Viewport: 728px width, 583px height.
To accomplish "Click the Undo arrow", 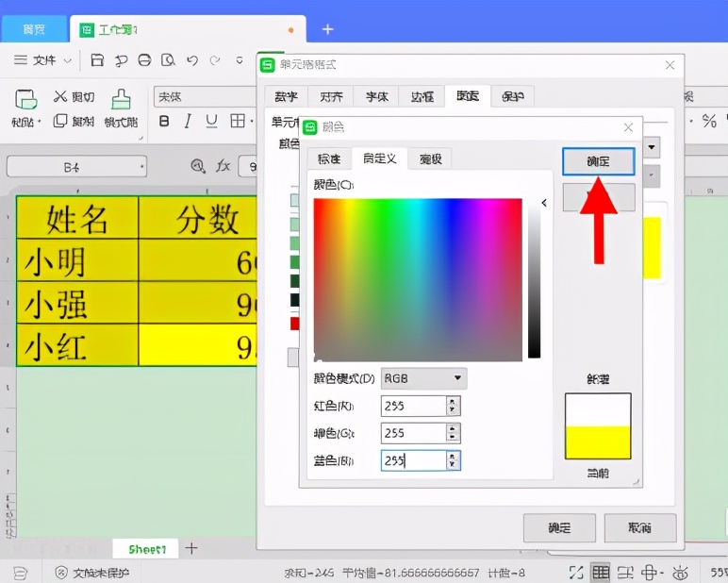I will (x=192, y=60).
